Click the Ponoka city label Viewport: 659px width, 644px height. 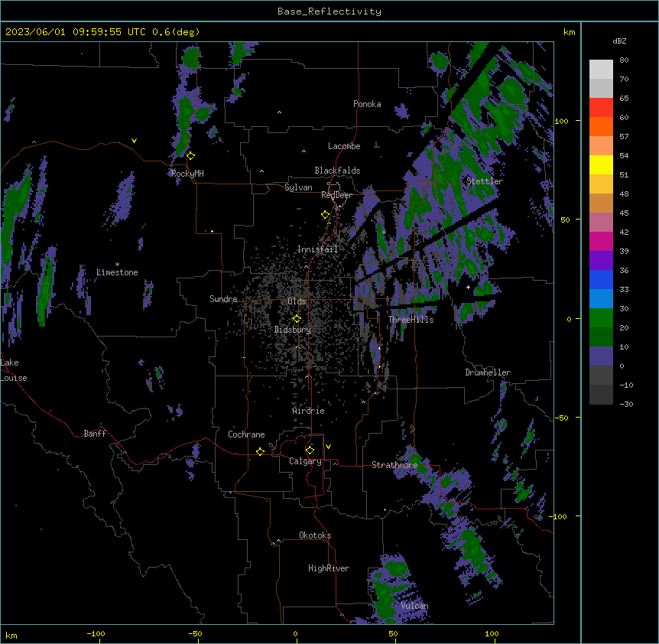pyautogui.click(x=367, y=104)
